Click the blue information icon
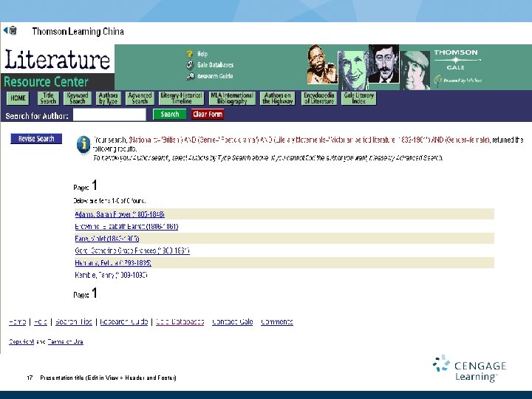Screen dimensions: 532x399 pyautogui.click(x=83, y=144)
